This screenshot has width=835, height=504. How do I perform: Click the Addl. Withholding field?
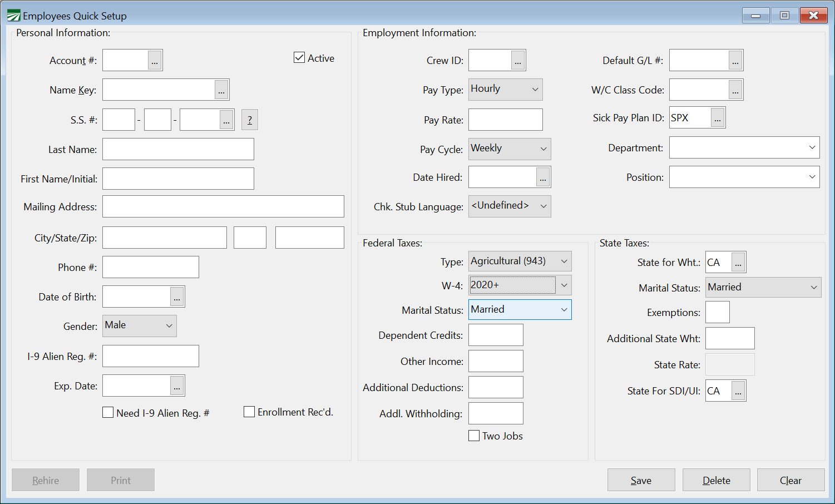496,413
